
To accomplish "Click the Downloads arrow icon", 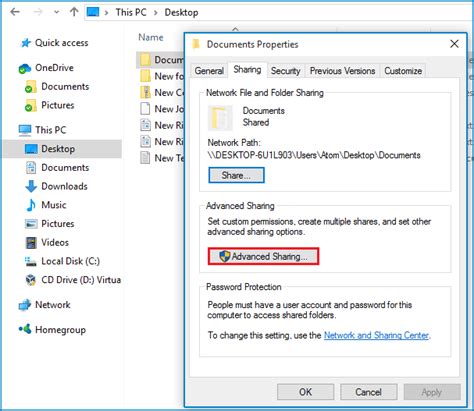I will pyautogui.click(x=31, y=186).
